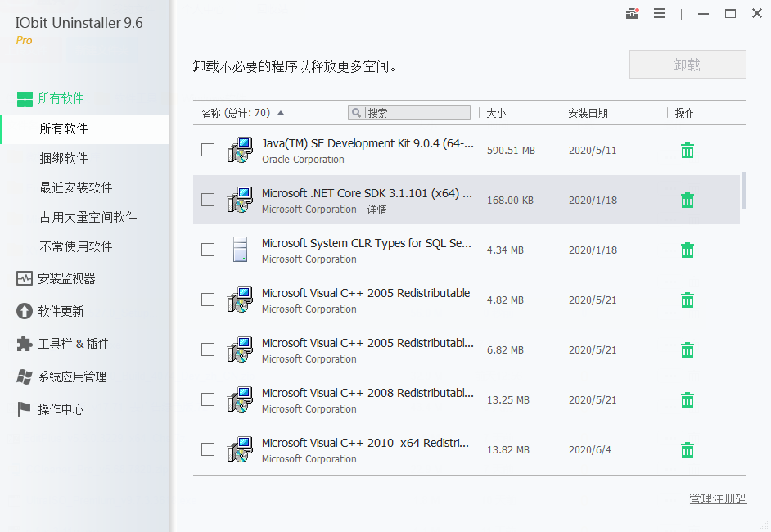Click the size value 590.51 MB
Viewport: 771px width, 532px height.
511,151
